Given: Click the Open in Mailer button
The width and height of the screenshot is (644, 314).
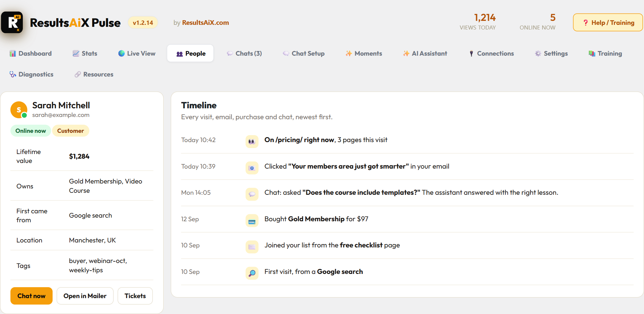Looking at the screenshot, I should click(x=85, y=296).
